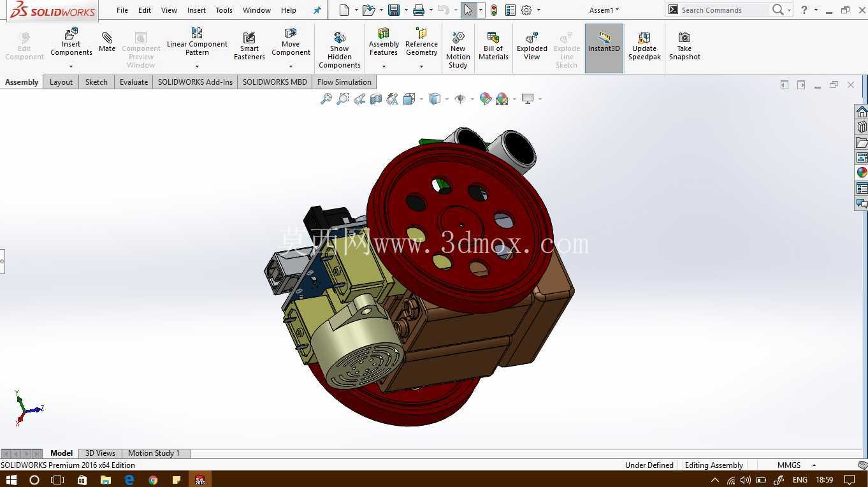This screenshot has width=868, height=487.
Task: Toggle the menu bar pin icon
Action: pyautogui.click(x=317, y=10)
